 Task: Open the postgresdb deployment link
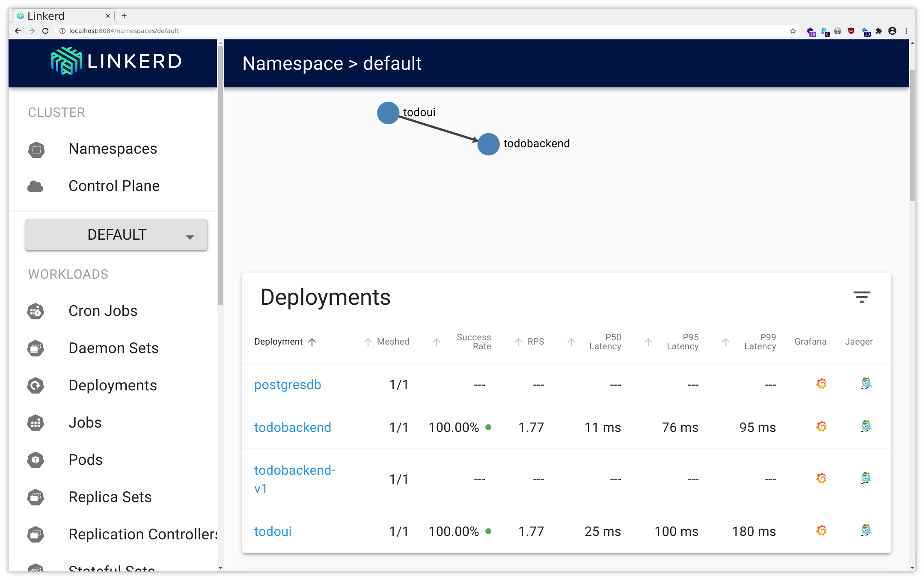pyautogui.click(x=288, y=385)
